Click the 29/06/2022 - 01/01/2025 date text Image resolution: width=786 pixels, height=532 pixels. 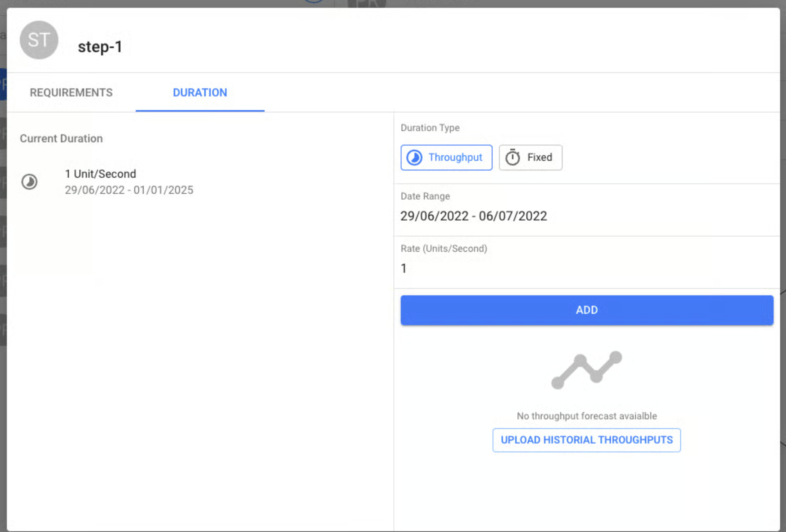(129, 190)
